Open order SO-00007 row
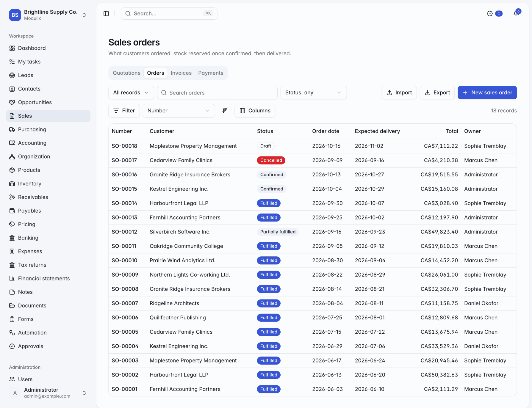 click(x=312, y=303)
